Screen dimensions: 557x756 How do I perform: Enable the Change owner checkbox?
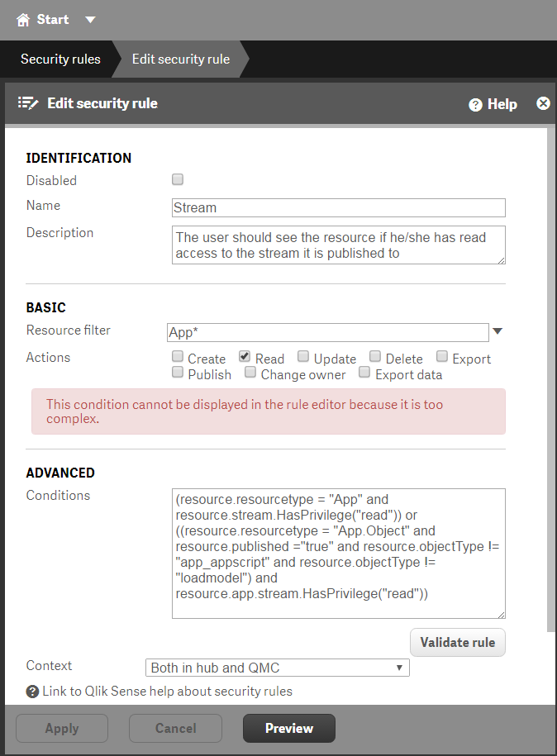click(x=250, y=372)
